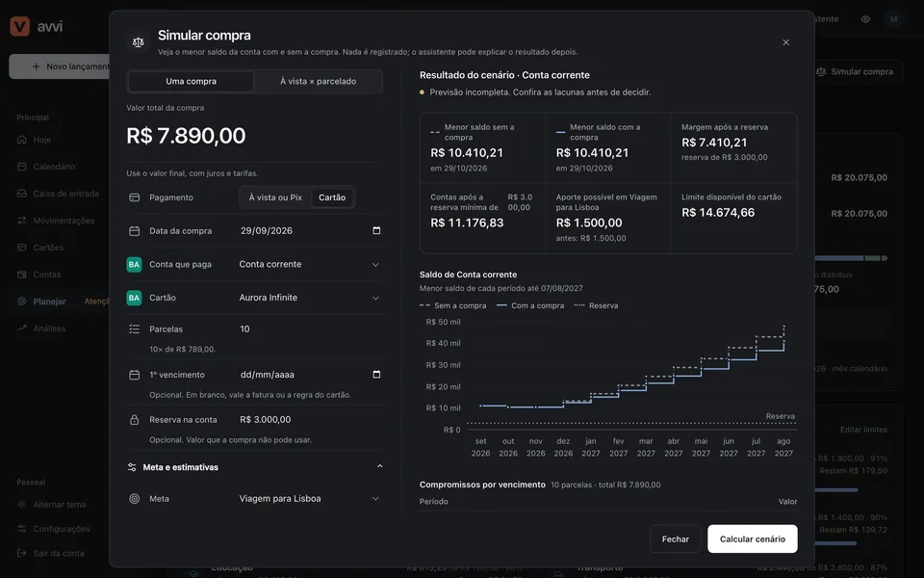
Task: Click BA badge next to Cartão
Action: pyautogui.click(x=134, y=298)
